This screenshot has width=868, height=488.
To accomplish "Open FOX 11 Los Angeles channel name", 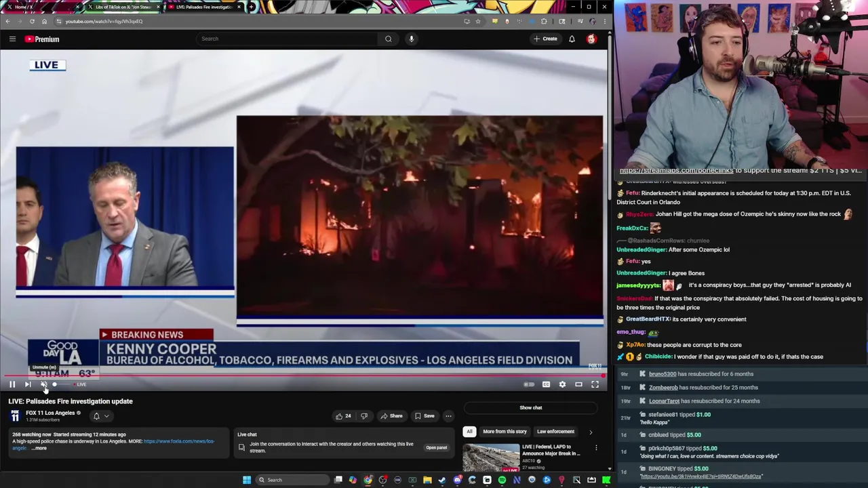I will point(50,413).
